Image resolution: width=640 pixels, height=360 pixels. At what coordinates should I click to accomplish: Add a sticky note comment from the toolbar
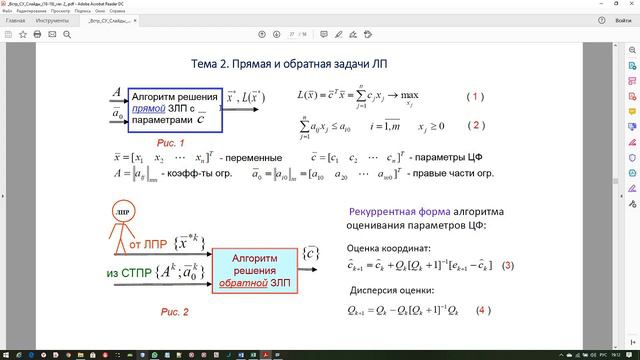click(324, 35)
